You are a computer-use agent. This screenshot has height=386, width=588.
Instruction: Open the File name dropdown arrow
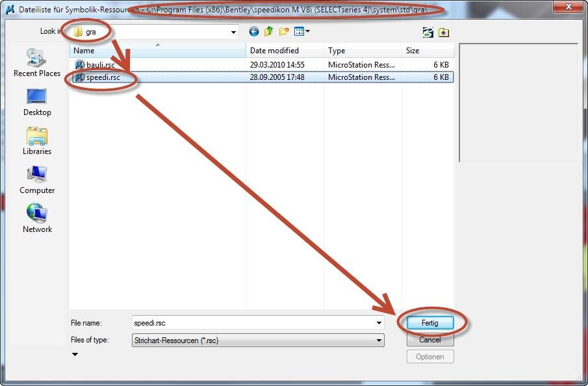tap(379, 323)
